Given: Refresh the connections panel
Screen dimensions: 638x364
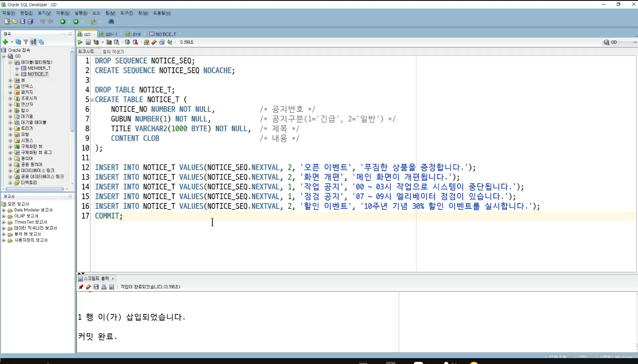Looking at the screenshot, I should coord(18,42).
